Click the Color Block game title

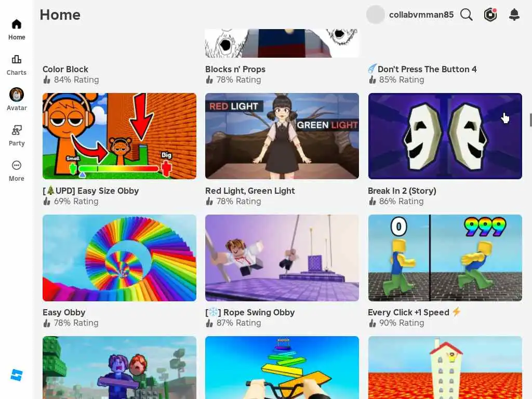(65, 69)
